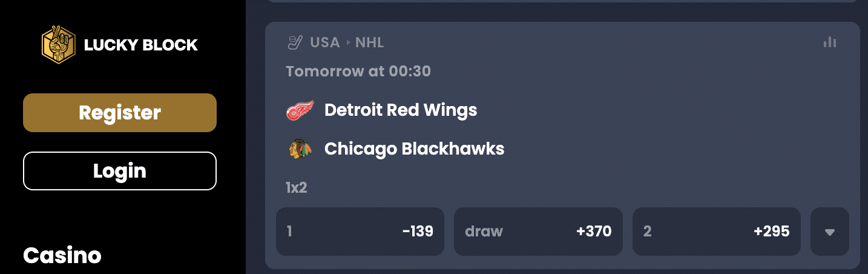Image resolution: width=868 pixels, height=274 pixels.
Task: Select the Chicago Blackhawks team logo
Action: (300, 149)
